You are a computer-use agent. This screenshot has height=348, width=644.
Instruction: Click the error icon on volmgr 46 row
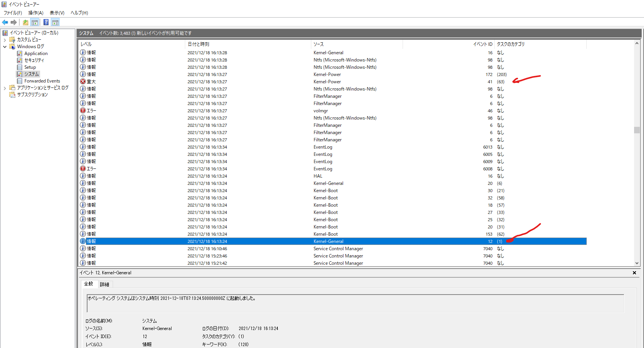83,111
